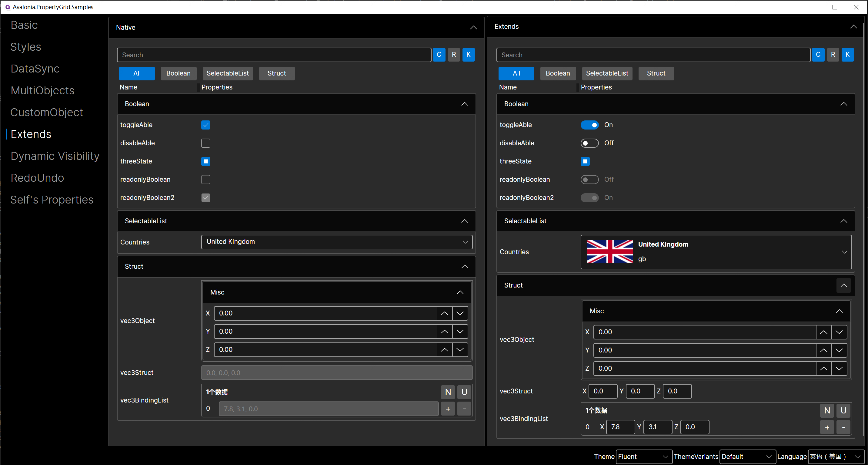Switch to the Basic page
The height and width of the screenshot is (465, 868).
tap(24, 25)
